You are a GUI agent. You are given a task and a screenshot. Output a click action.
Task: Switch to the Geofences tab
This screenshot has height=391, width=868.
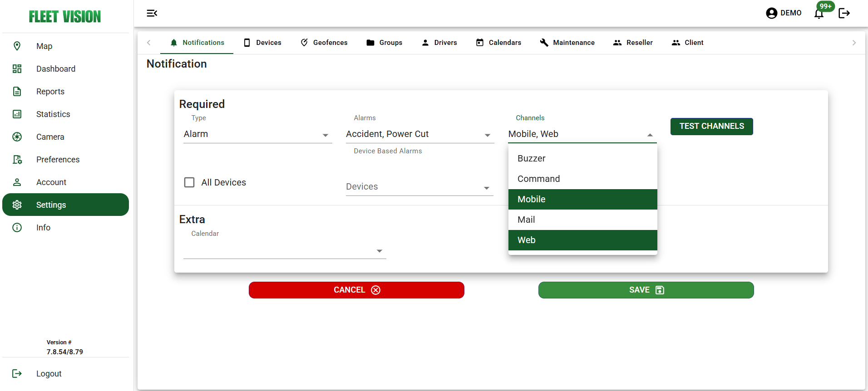tap(324, 43)
